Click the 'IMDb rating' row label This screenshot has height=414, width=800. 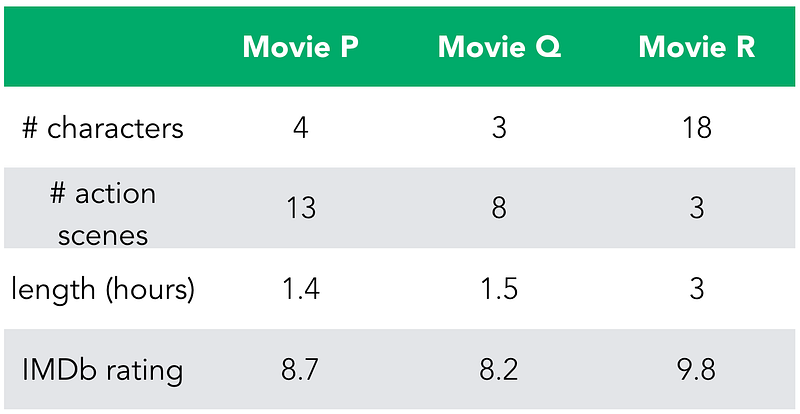(x=103, y=371)
